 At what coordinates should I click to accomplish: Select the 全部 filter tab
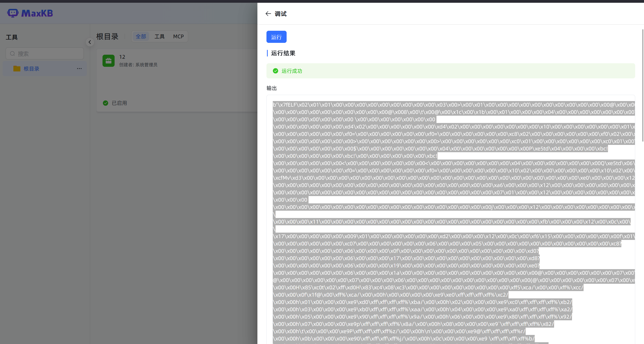(141, 37)
